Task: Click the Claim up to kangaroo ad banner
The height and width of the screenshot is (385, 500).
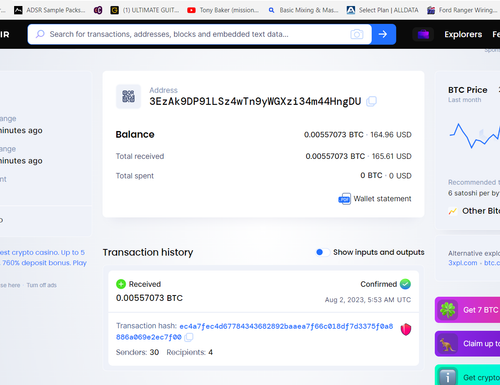Action: [467, 344]
